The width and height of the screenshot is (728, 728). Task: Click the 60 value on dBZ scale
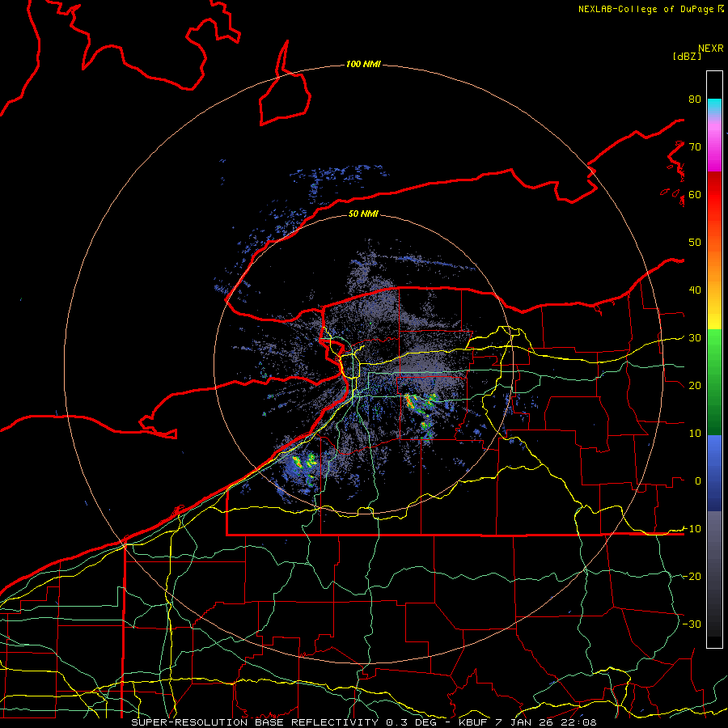click(695, 195)
